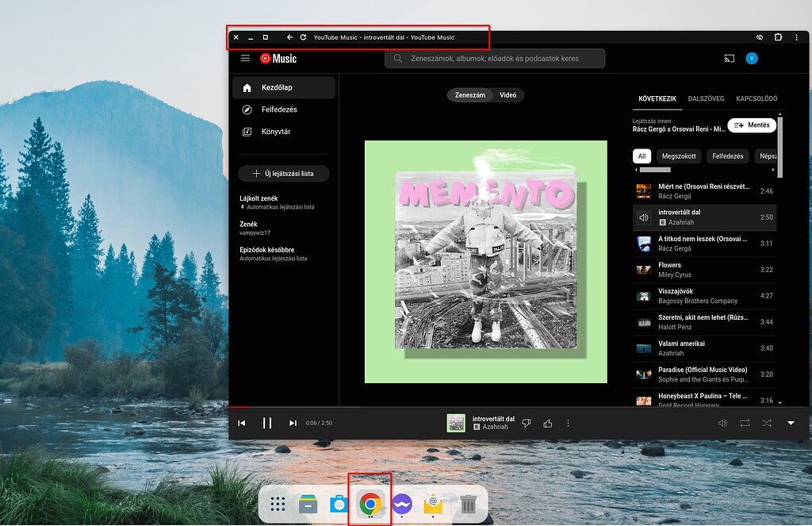Switch the player to Videó mode
812x526 pixels.
pos(507,95)
